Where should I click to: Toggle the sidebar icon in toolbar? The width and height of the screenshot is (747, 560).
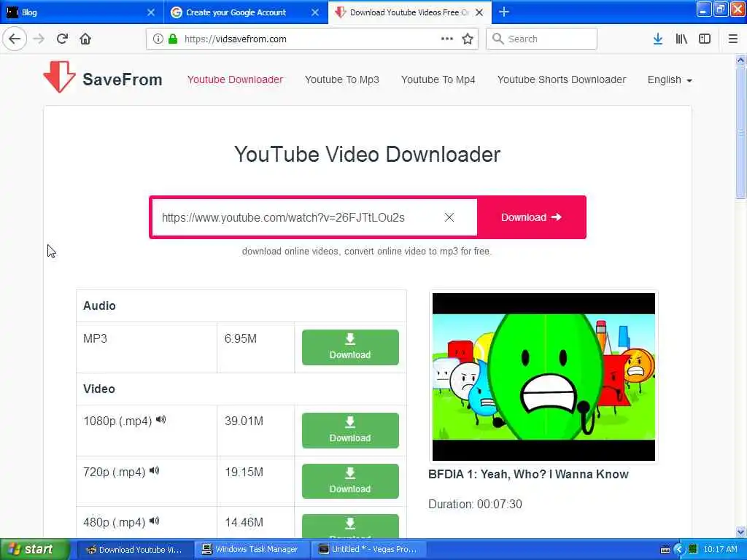click(705, 39)
